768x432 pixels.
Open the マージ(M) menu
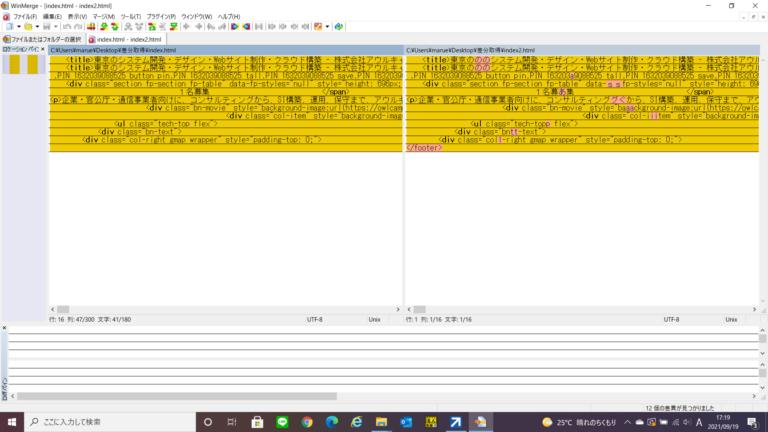tap(102, 16)
